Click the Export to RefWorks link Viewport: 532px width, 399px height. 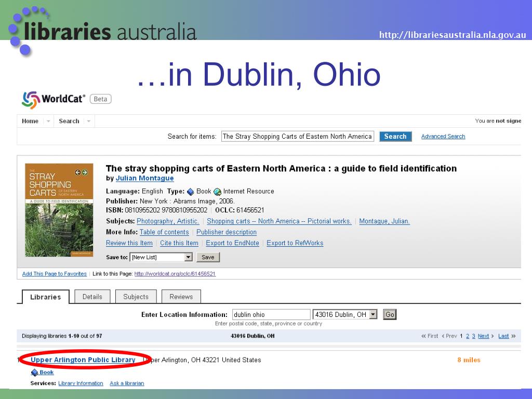295,243
